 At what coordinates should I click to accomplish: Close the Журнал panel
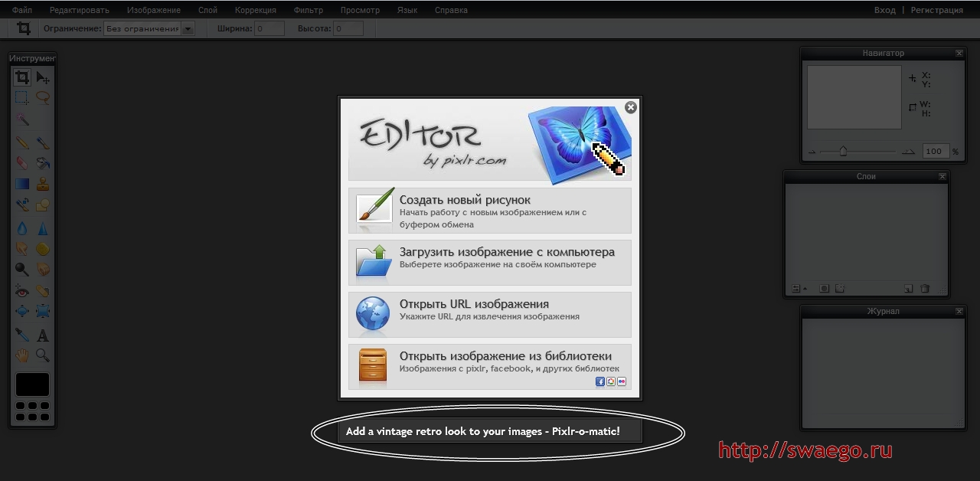point(959,312)
